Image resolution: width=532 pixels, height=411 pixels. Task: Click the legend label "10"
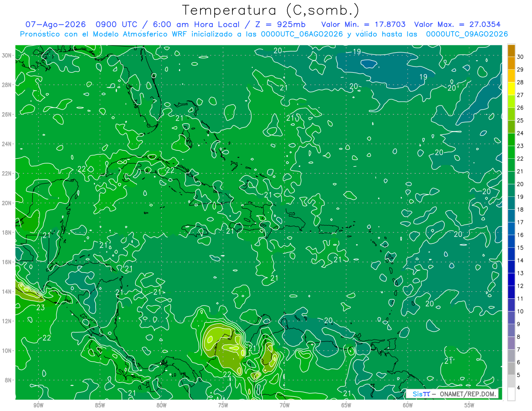tap(520, 311)
